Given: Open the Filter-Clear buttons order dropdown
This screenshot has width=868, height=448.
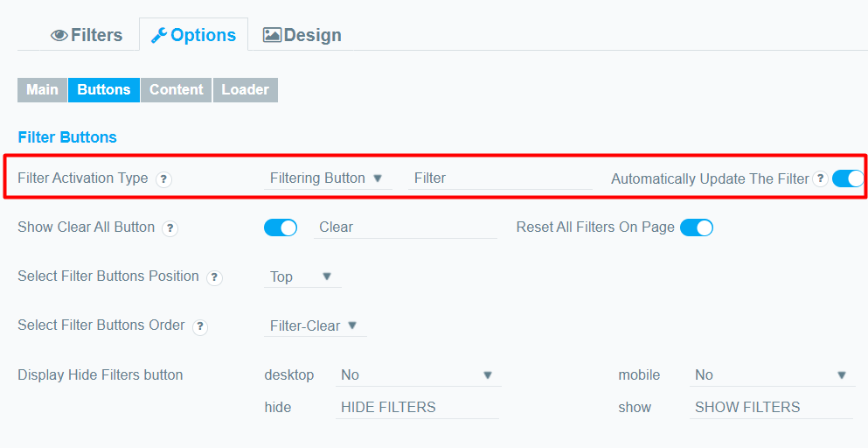Looking at the screenshot, I should point(315,325).
